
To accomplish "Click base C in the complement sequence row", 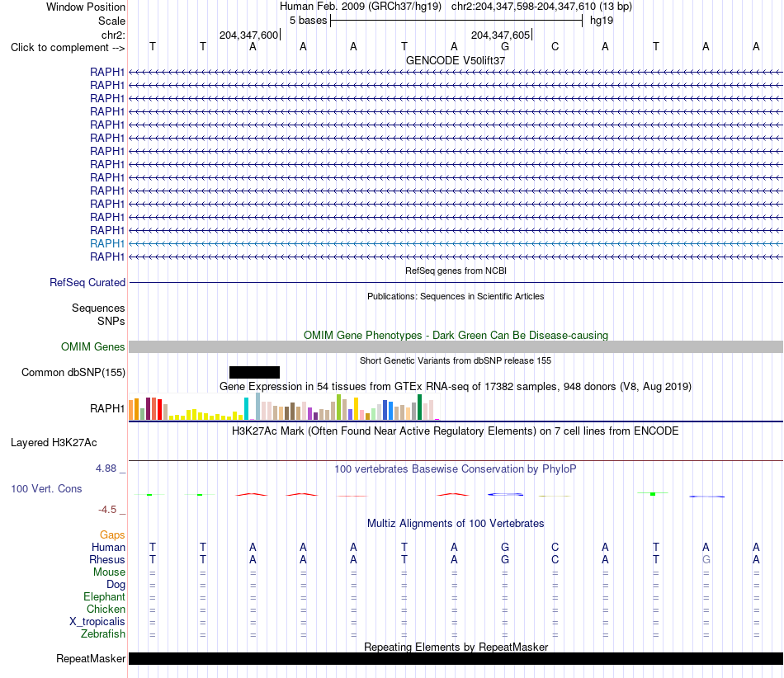I will click(555, 46).
